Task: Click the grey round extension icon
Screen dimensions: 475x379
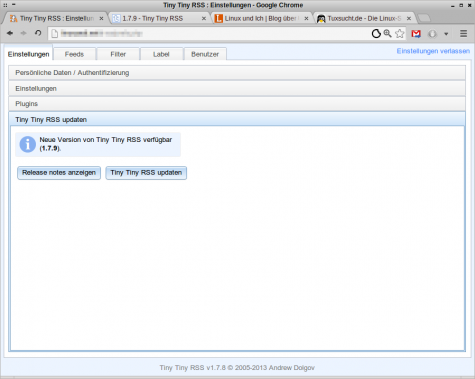Action: pyautogui.click(x=432, y=34)
